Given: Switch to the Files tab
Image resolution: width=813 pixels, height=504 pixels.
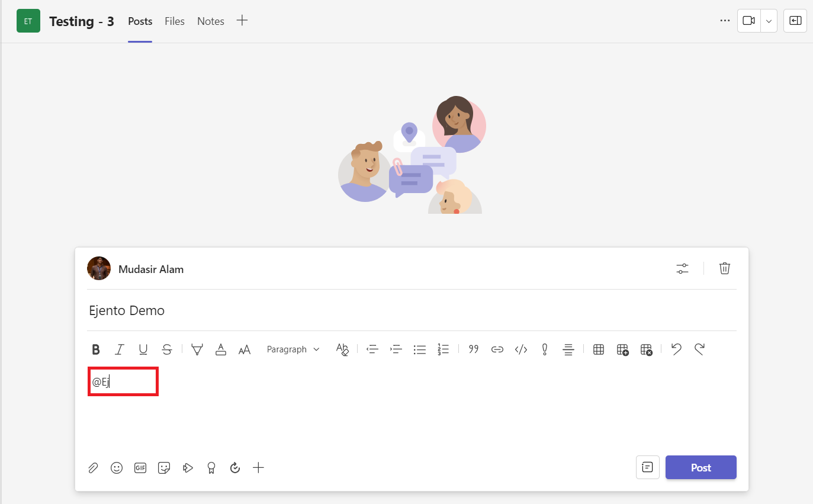Looking at the screenshot, I should (175, 21).
